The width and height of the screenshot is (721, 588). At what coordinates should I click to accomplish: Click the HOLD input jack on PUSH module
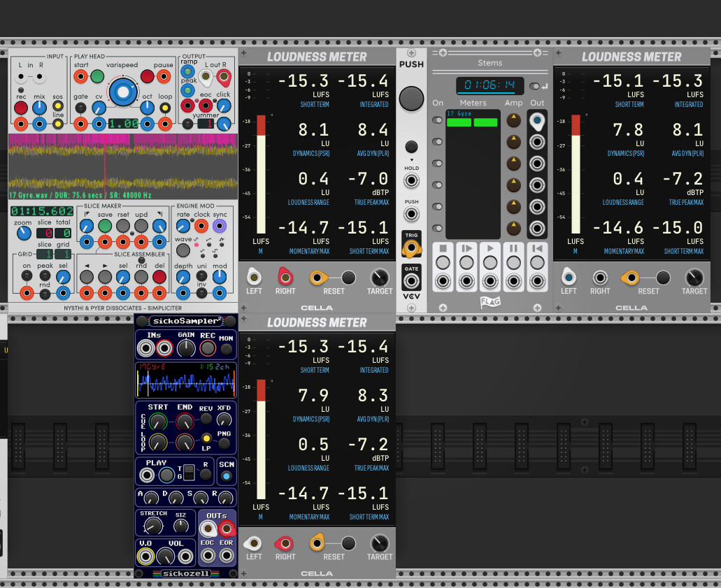[411, 180]
